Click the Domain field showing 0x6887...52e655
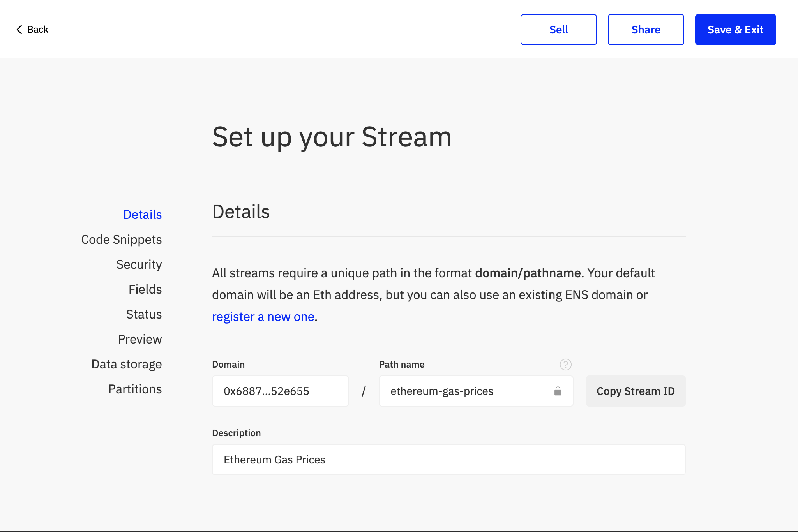Viewport: 798px width, 532px height. click(280, 391)
